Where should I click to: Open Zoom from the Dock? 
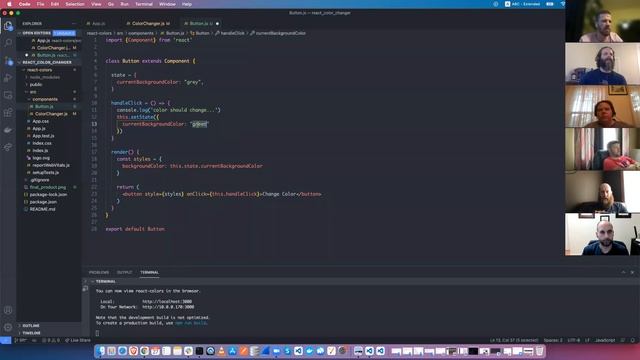(x=276, y=351)
